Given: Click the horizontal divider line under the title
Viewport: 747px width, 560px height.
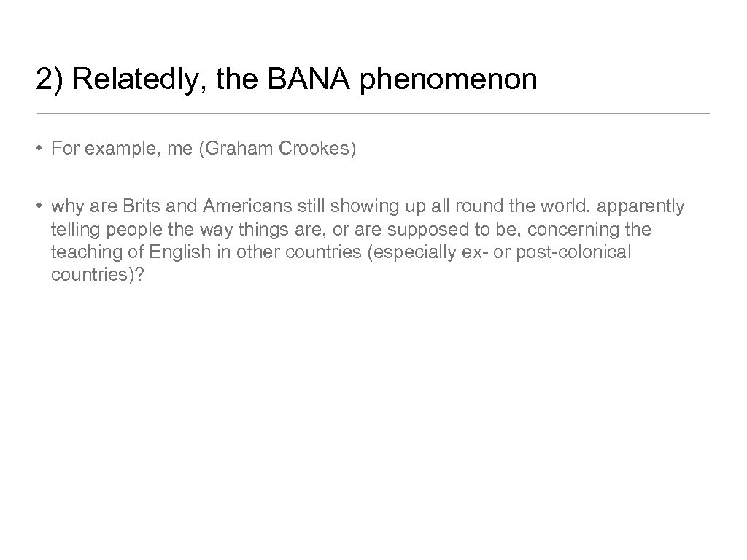Looking at the screenshot, I should click(x=373, y=114).
